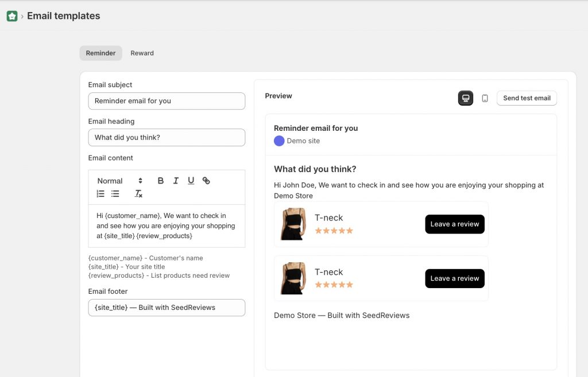Viewport: 588px width, 377px height.
Task: Clear text formatting with the Tx icon
Action: tap(138, 194)
